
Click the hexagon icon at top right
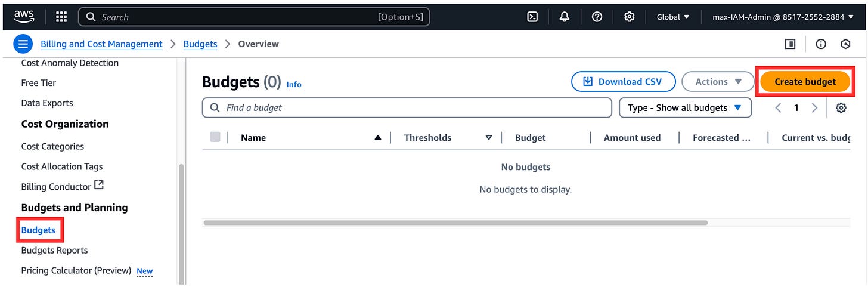845,44
